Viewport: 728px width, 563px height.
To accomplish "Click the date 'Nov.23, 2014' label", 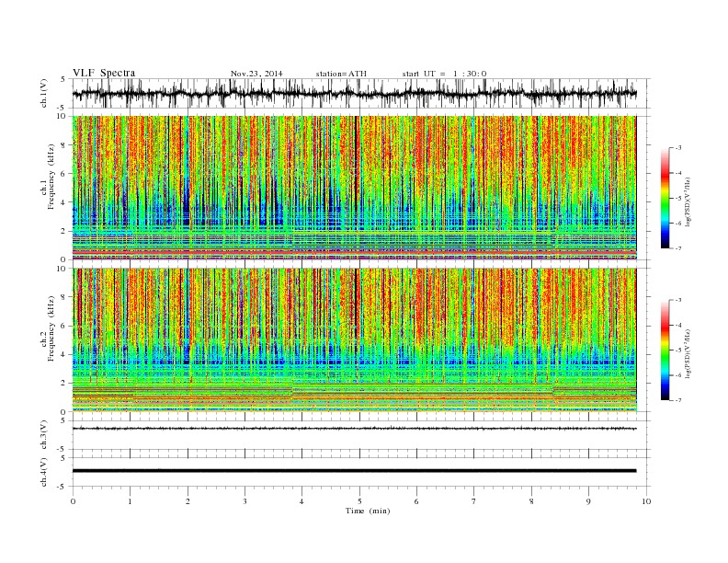I will click(256, 74).
